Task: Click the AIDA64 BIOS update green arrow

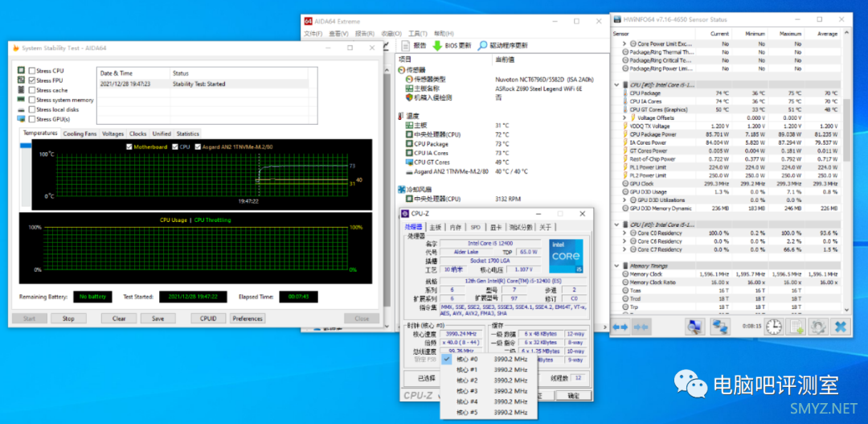Action: (437, 46)
